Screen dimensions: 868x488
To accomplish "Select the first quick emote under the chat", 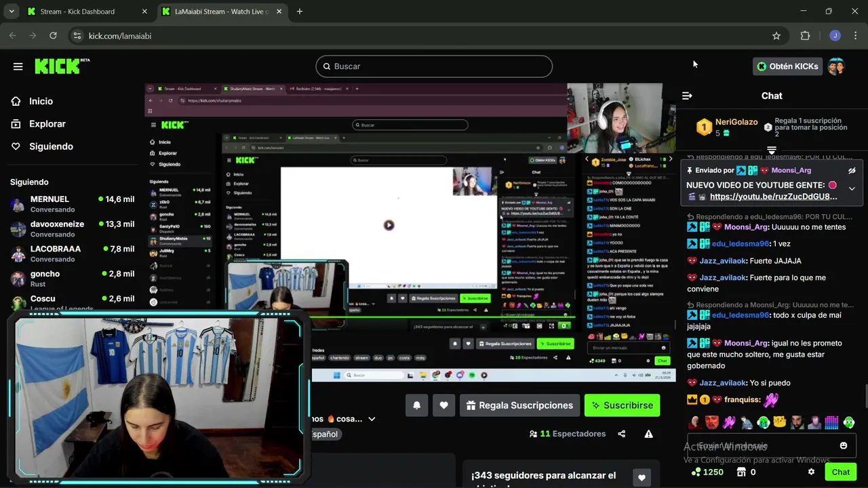I will coord(695,422).
